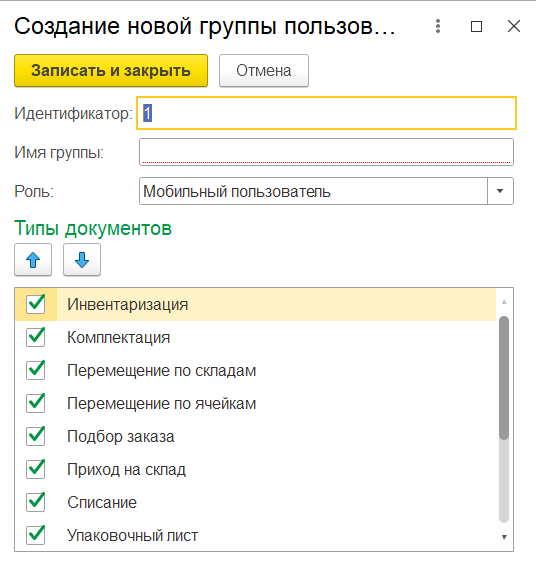Select the Приход на склад row
This screenshot has width=536, height=567.
pyautogui.click(x=255, y=469)
